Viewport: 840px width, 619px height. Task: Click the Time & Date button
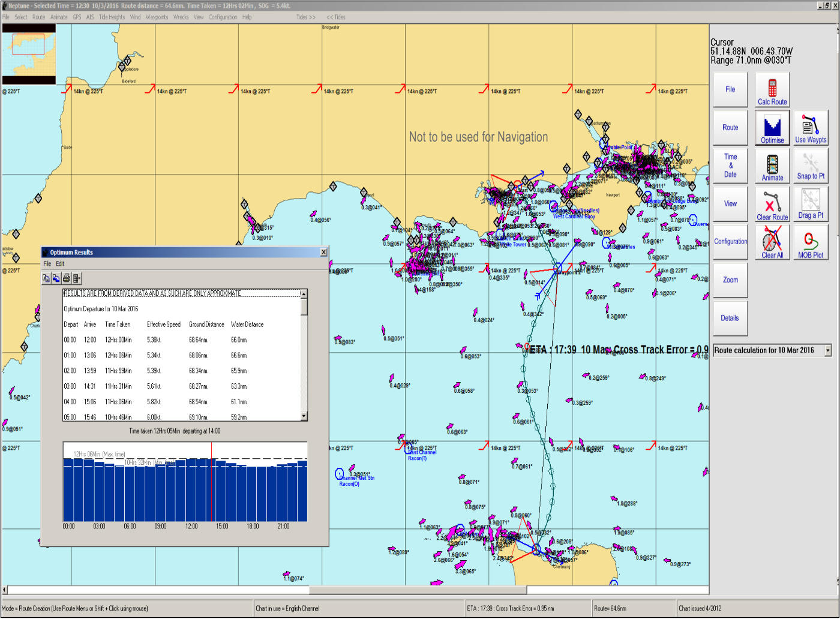pyautogui.click(x=730, y=166)
